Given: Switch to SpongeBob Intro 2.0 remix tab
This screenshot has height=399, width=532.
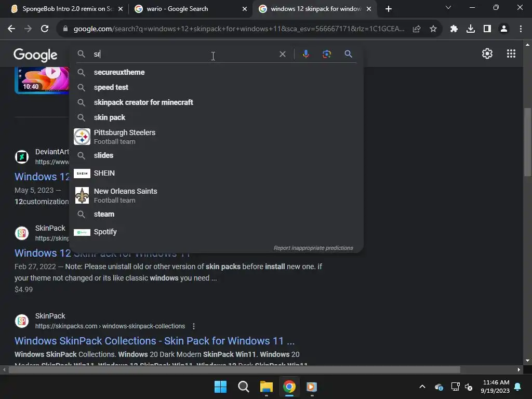Looking at the screenshot, I should [x=62, y=9].
